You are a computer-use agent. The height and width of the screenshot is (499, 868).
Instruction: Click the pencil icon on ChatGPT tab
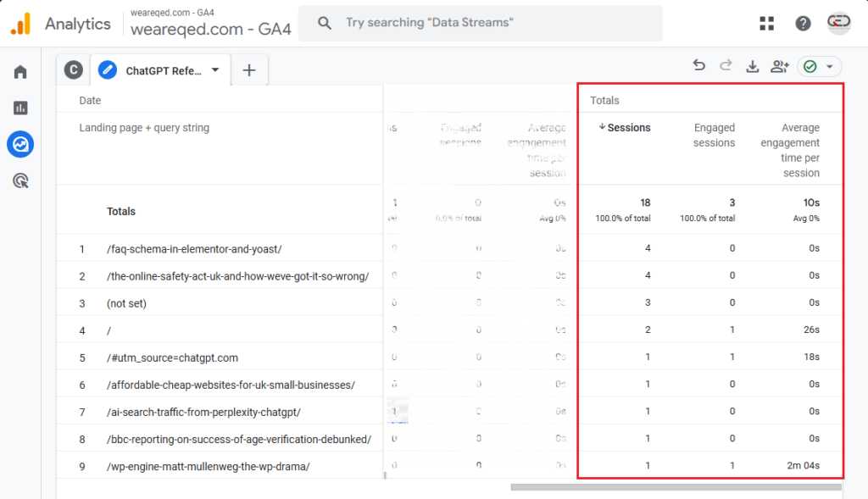(x=108, y=70)
